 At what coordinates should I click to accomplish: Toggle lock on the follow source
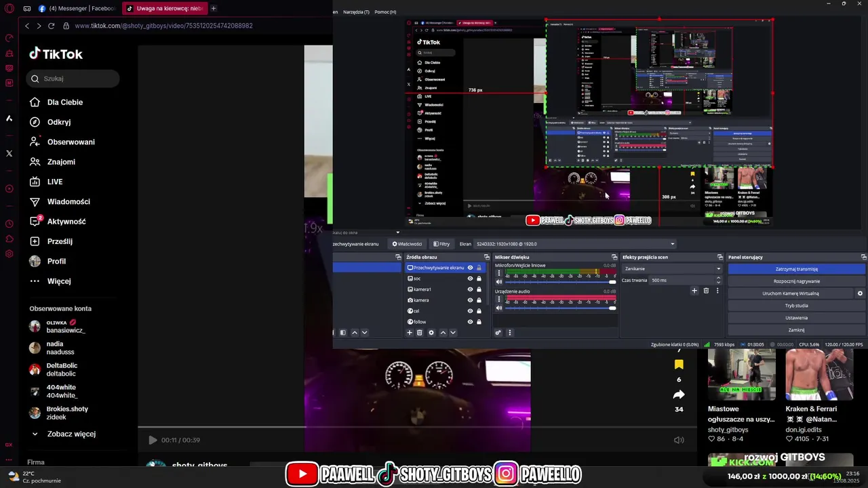point(479,322)
